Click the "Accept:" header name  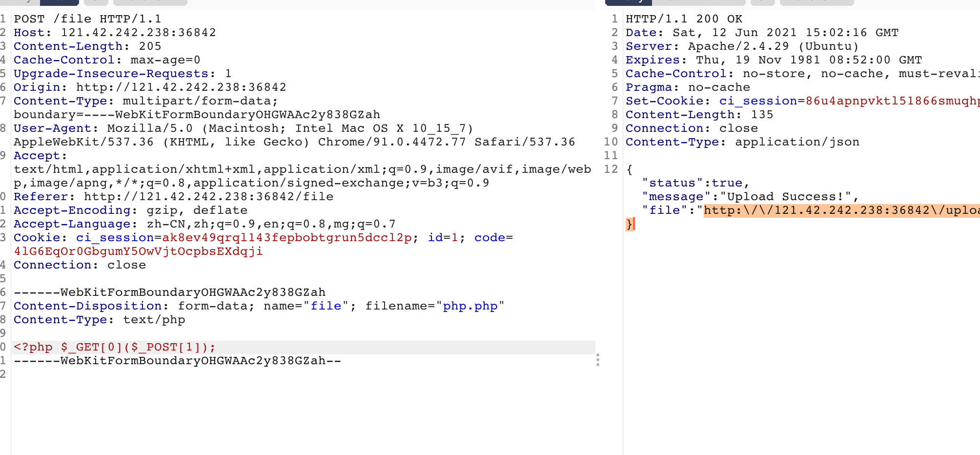(x=40, y=156)
